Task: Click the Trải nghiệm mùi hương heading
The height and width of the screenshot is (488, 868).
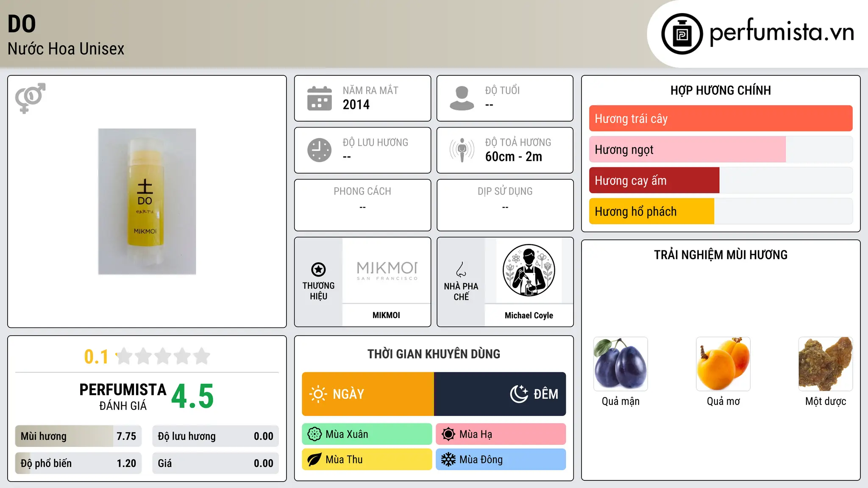Action: pyautogui.click(x=721, y=255)
